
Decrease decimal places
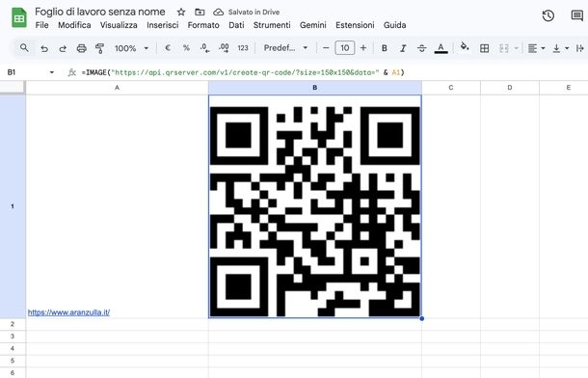click(x=204, y=48)
